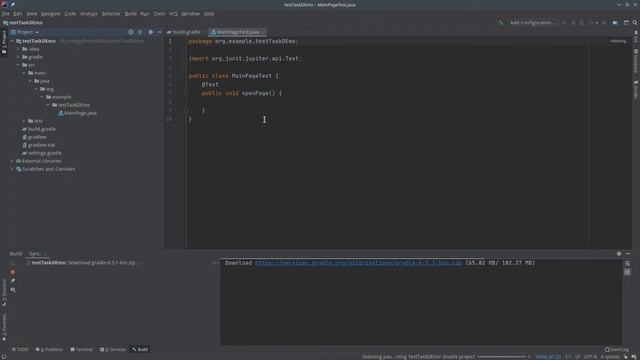Select settings.gradle in project tree
Image resolution: width=640 pixels, height=360 pixels.
pos(42,153)
